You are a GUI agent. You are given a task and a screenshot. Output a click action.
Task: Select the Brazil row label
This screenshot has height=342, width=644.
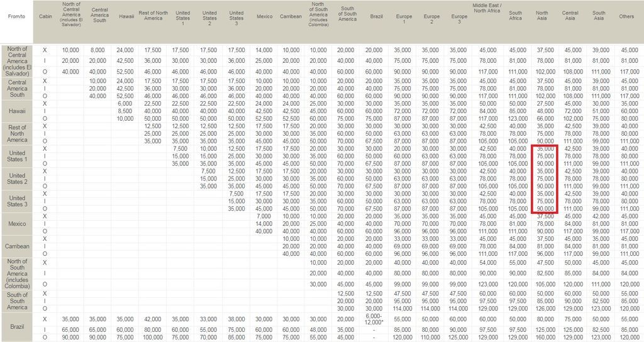tap(17, 327)
